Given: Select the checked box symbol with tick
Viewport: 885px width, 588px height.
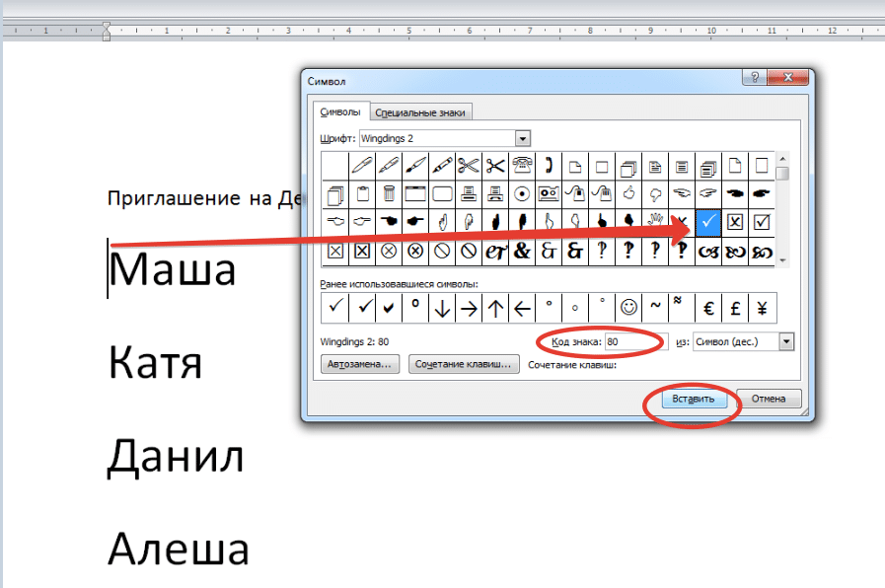Looking at the screenshot, I should pos(762,222).
